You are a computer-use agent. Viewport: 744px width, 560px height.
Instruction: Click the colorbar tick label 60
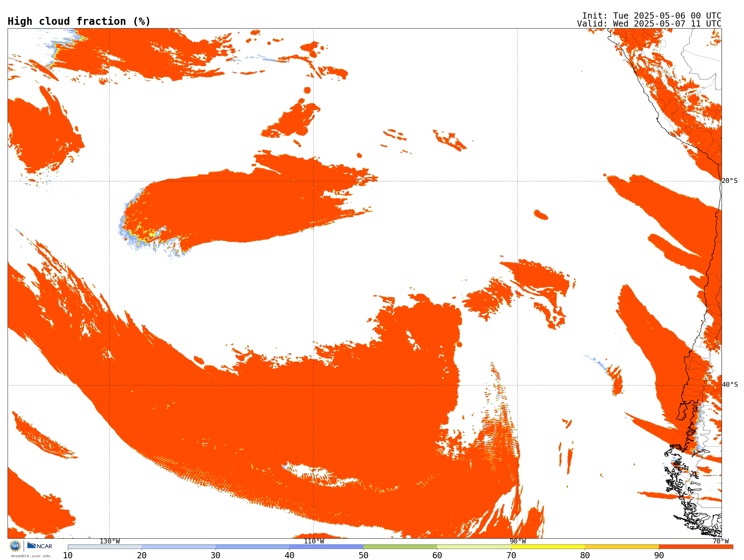pyautogui.click(x=437, y=556)
